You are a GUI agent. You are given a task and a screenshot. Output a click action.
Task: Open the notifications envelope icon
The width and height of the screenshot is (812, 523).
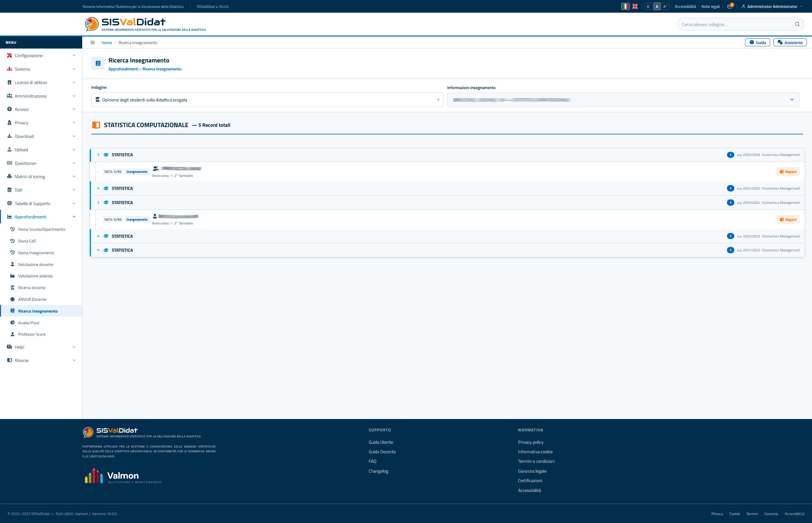730,6
